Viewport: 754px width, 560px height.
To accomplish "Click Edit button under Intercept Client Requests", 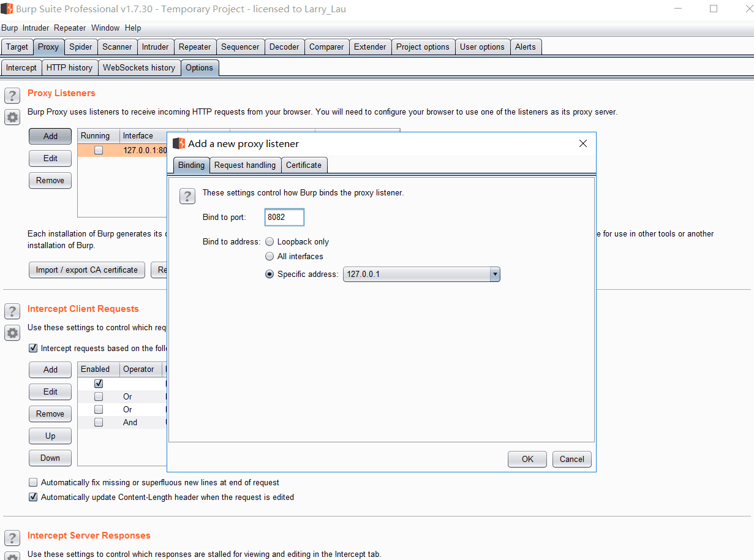I will pyautogui.click(x=50, y=392).
